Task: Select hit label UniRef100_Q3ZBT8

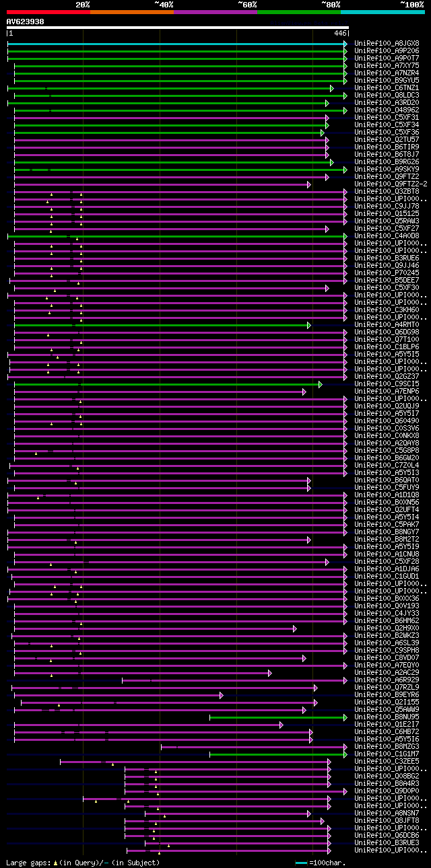Action: [387, 191]
